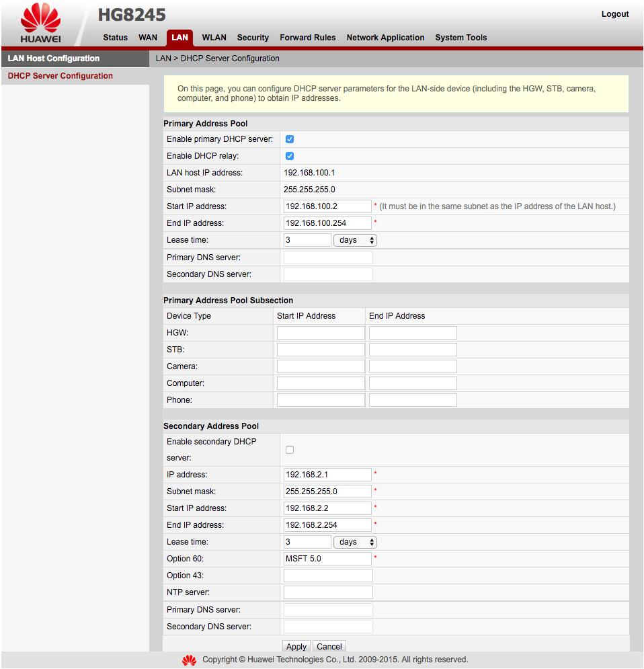
Task: Focus the secondary pool IP address field
Action: pos(327,475)
